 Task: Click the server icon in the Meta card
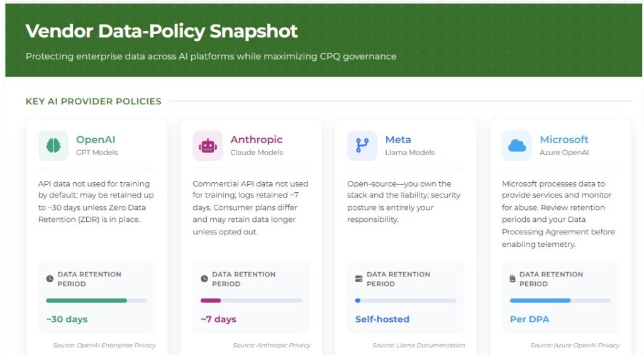pyautogui.click(x=359, y=278)
